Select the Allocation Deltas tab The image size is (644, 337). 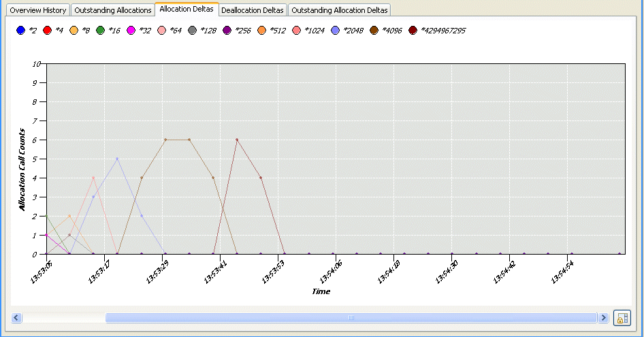pos(186,10)
